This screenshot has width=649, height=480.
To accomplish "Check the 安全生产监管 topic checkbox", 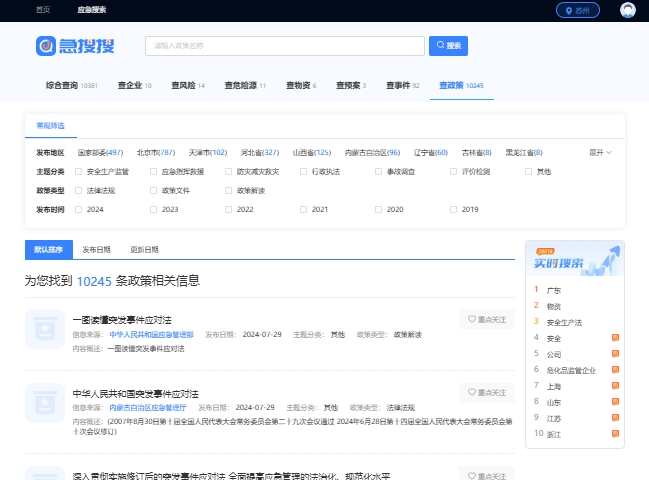I will [78, 171].
